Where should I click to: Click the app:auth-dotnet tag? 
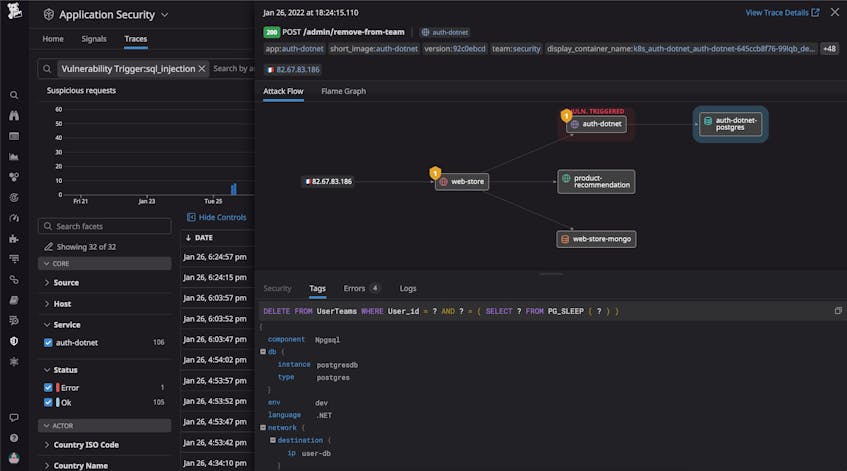click(294, 49)
